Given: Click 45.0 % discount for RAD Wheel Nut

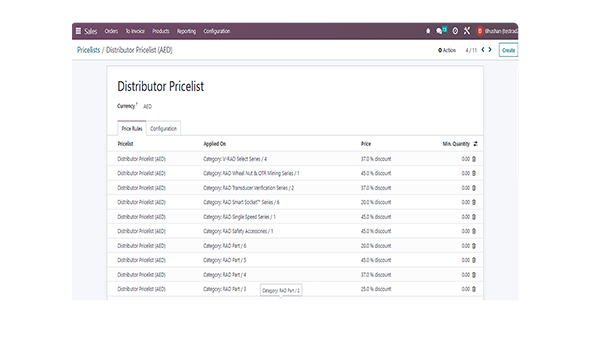Looking at the screenshot, I should pyautogui.click(x=376, y=173).
